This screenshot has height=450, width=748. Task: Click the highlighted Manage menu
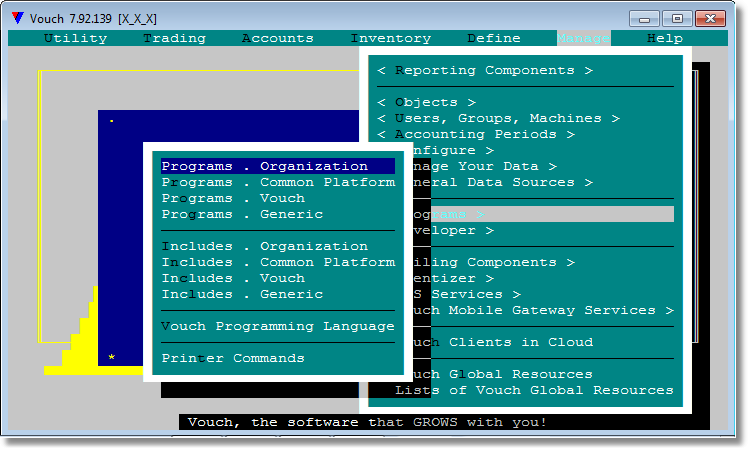583,38
